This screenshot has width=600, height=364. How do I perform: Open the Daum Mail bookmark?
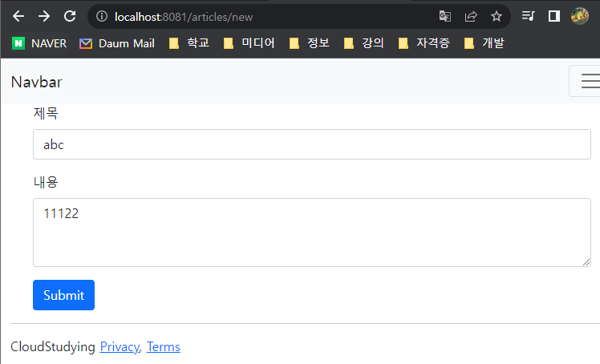click(x=116, y=43)
